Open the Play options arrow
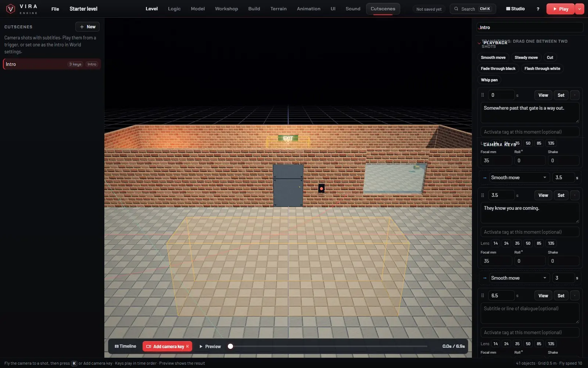The width and height of the screenshot is (588, 368). pos(580,9)
